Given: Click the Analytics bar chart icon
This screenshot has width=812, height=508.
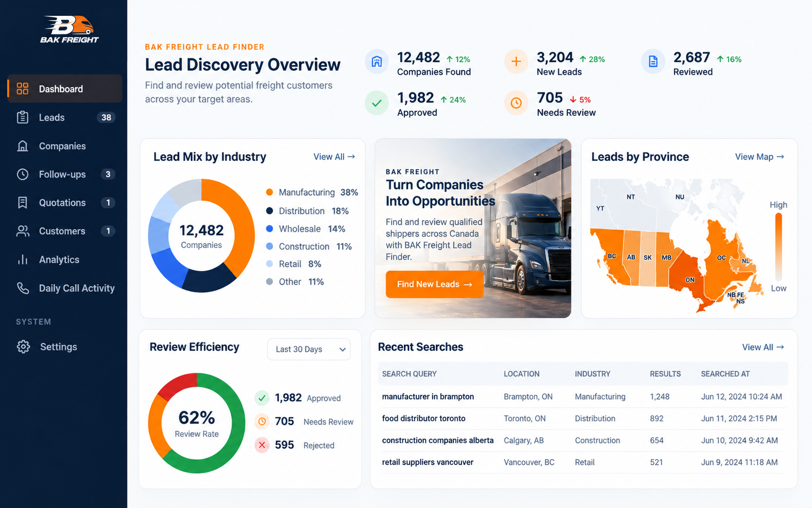Looking at the screenshot, I should [23, 260].
